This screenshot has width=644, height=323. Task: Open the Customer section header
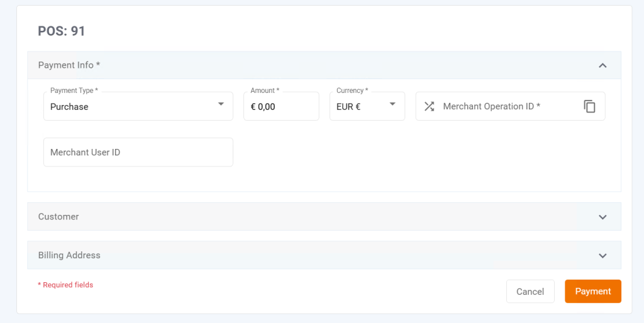click(58, 217)
